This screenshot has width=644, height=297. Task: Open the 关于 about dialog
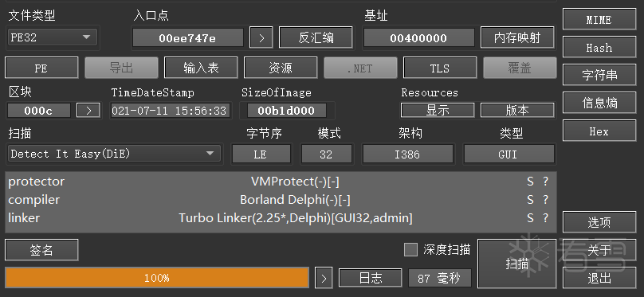coord(599,250)
